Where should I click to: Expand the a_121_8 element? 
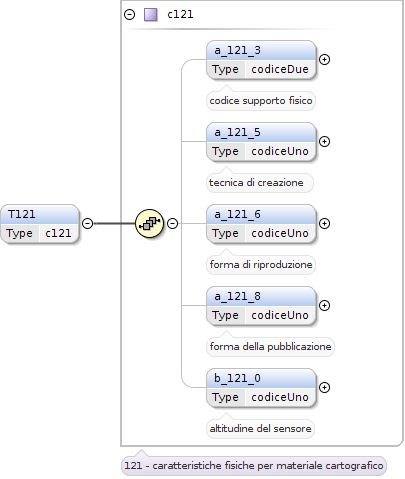(324, 305)
